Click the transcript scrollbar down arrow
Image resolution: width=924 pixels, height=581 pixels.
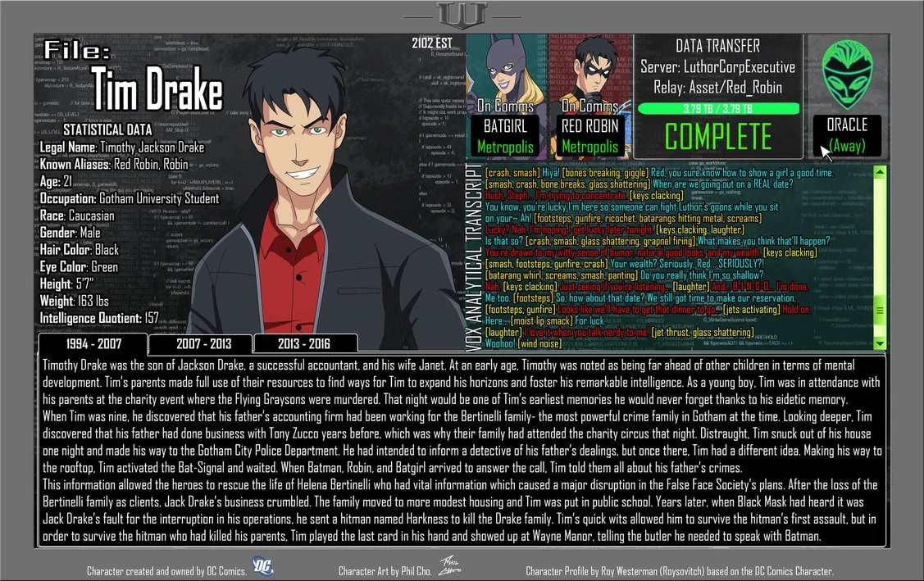click(x=880, y=343)
